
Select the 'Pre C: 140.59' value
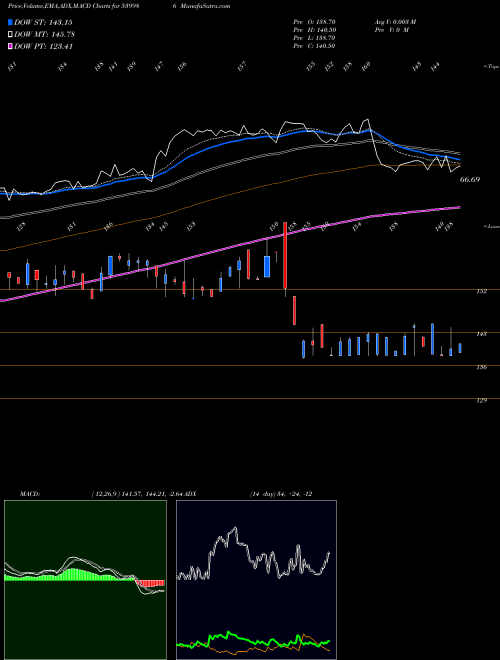pyautogui.click(x=314, y=46)
